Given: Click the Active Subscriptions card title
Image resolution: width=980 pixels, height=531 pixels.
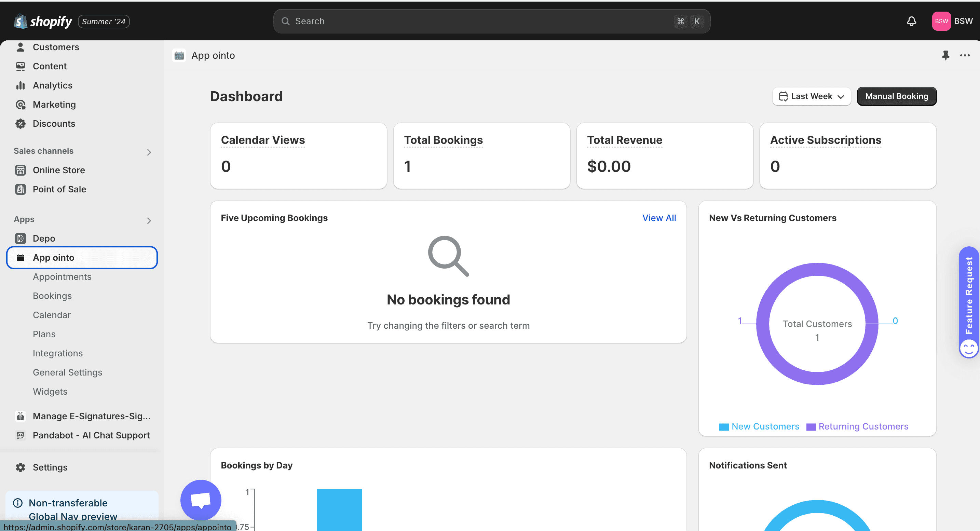Looking at the screenshot, I should 826,140.
